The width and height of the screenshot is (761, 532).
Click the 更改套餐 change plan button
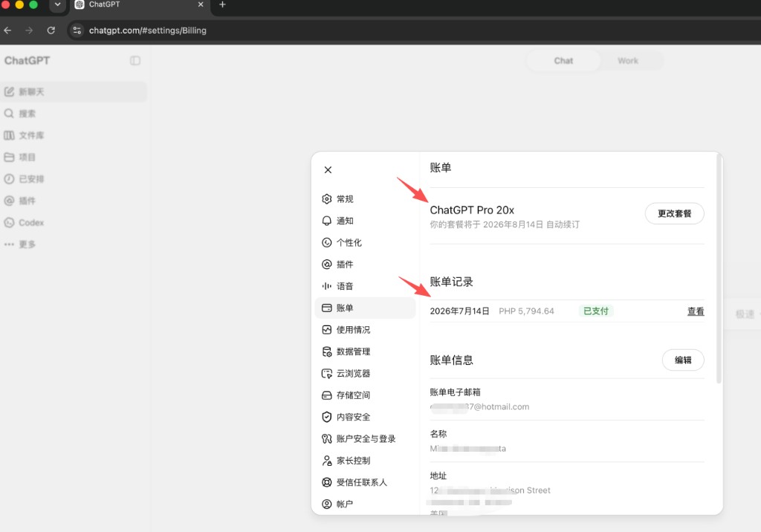(674, 213)
